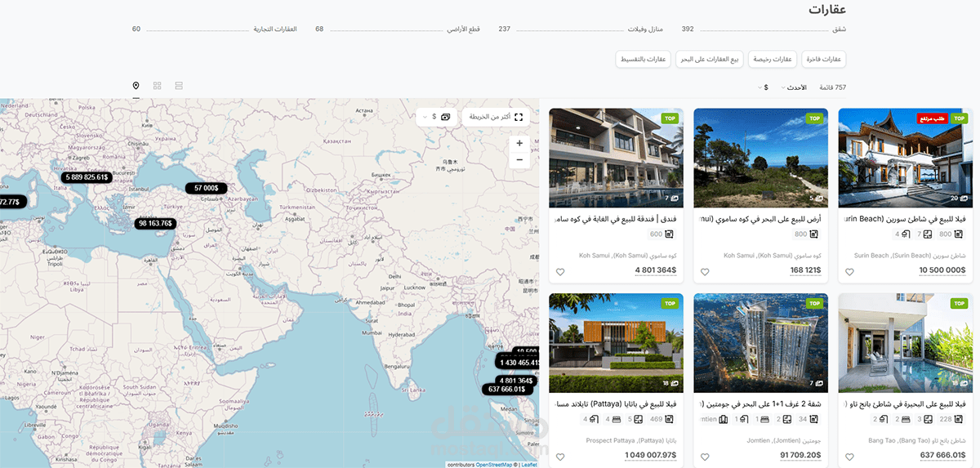
Task: Favorite the 4 801 364$ hotel listing
Action: pyautogui.click(x=560, y=272)
